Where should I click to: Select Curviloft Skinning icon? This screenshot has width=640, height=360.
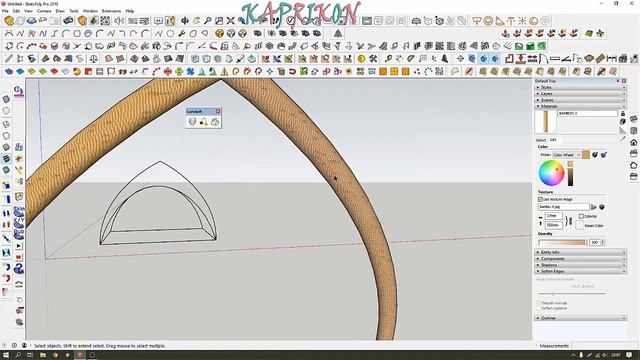(215, 122)
